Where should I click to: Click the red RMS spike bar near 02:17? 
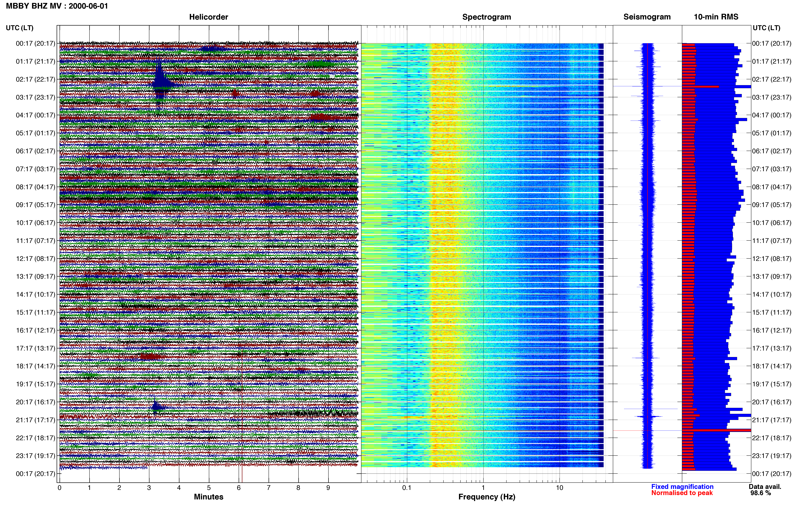tap(701, 87)
